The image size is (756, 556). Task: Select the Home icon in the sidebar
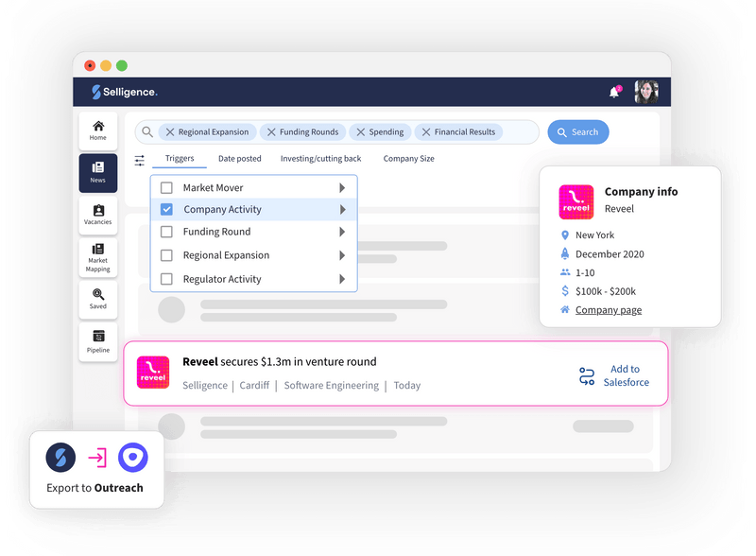(97, 129)
